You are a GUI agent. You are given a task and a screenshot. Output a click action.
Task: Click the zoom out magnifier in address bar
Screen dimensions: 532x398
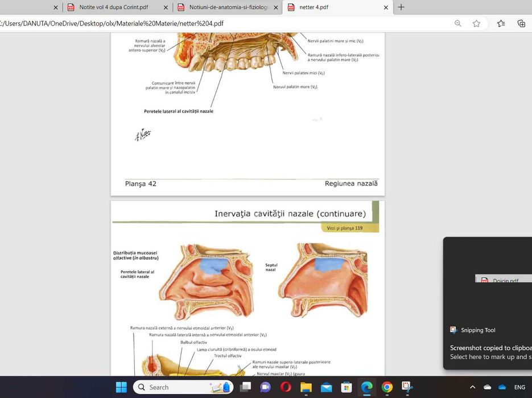click(x=457, y=23)
